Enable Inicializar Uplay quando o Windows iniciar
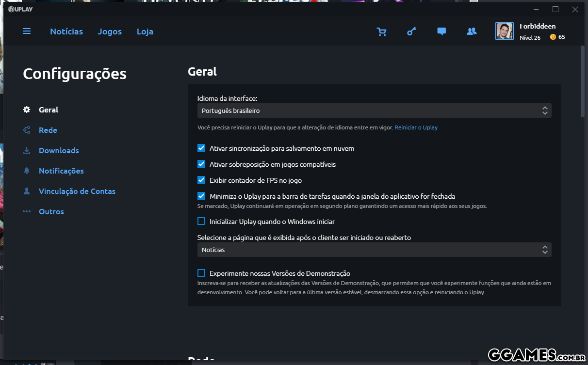 (x=201, y=222)
